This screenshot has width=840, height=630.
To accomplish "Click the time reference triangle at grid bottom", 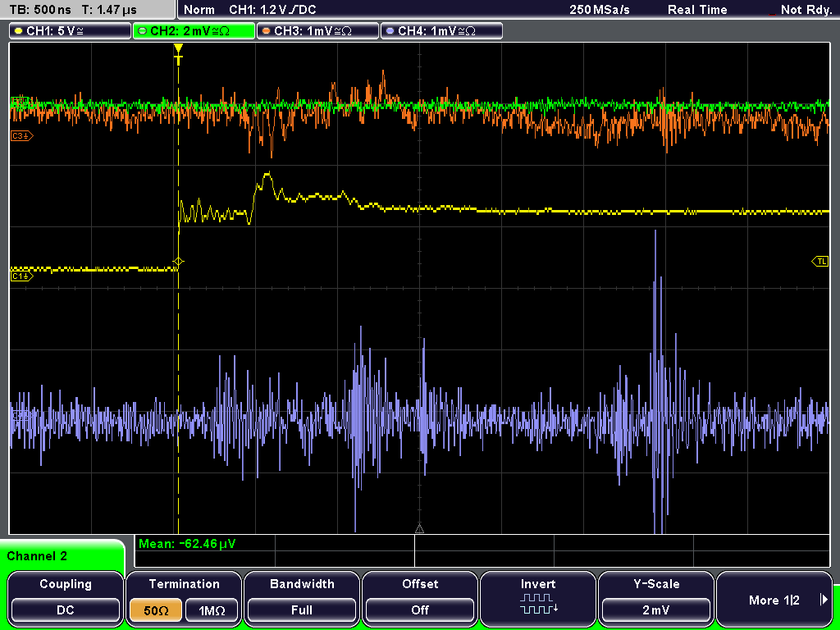I will 419,529.
